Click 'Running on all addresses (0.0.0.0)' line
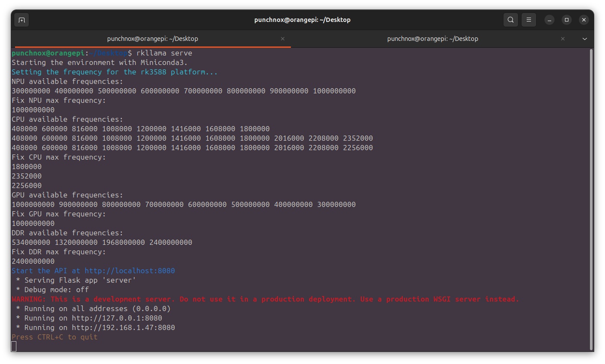 pyautogui.click(x=93, y=309)
